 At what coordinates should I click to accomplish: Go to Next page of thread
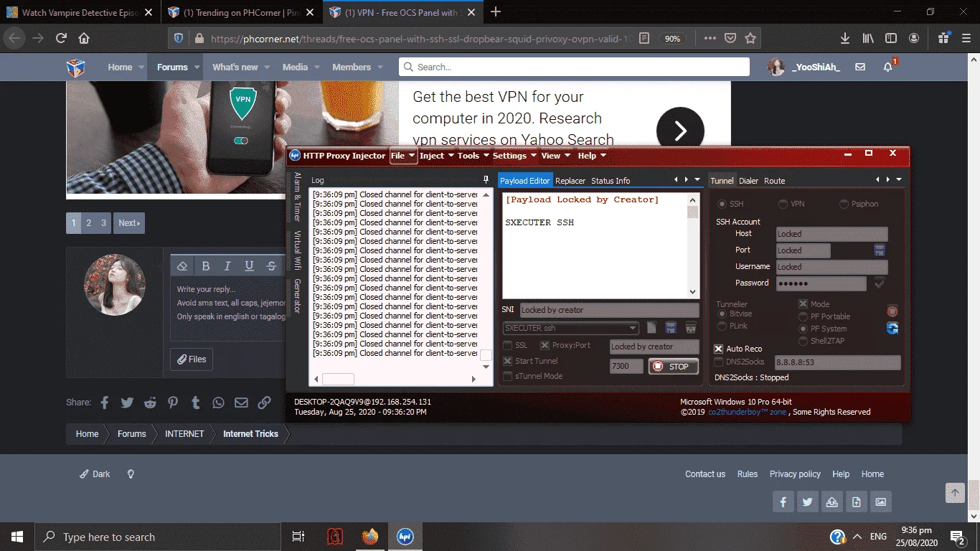point(129,223)
